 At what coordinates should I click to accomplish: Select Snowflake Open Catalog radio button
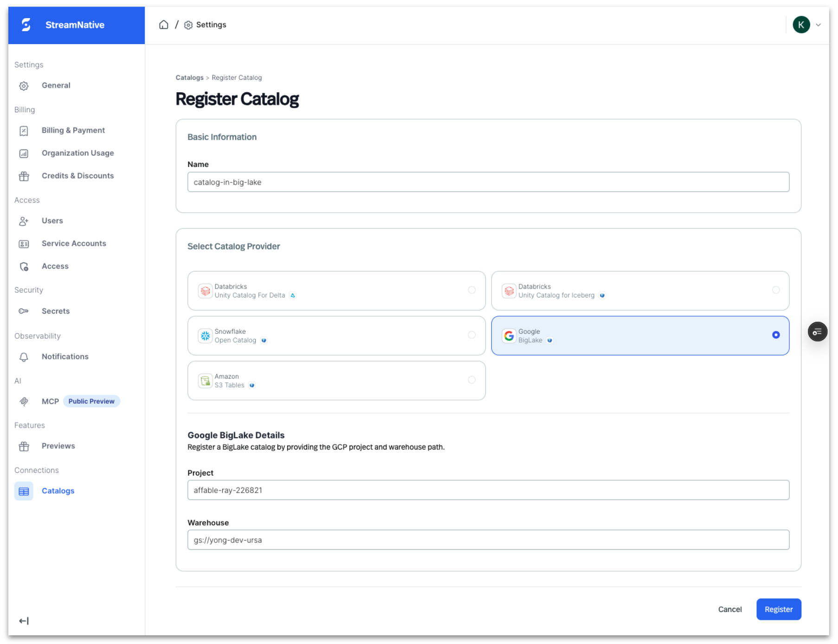[471, 335]
